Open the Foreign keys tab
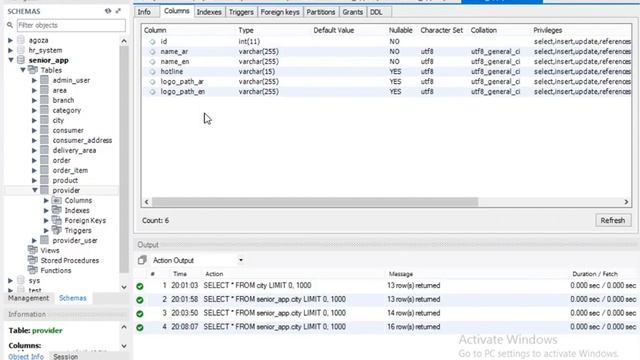 (x=280, y=12)
